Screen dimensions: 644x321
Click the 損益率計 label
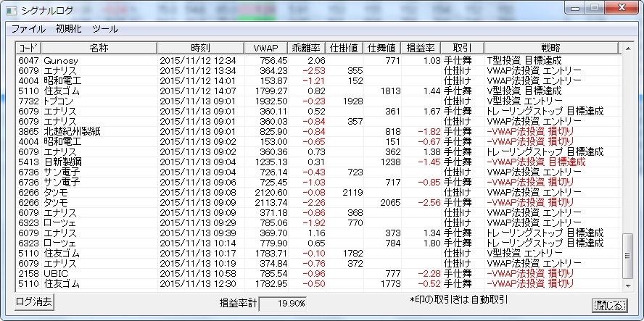coord(238,304)
